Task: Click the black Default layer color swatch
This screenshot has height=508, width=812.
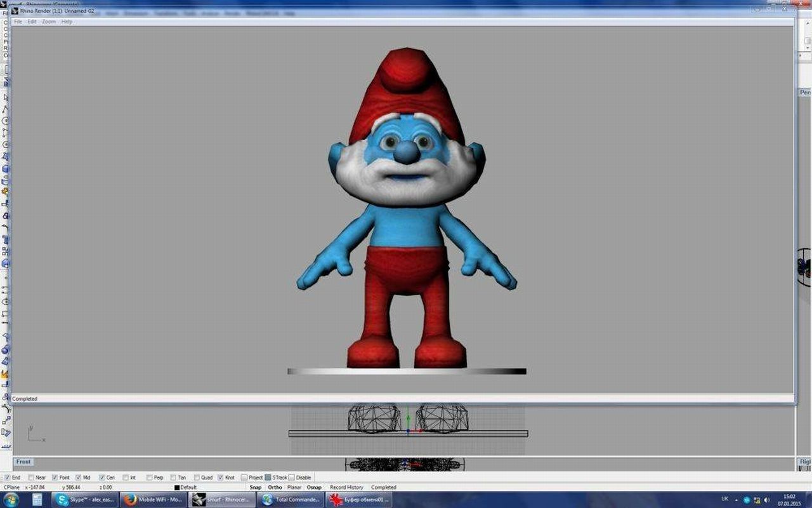Action: click(177, 488)
